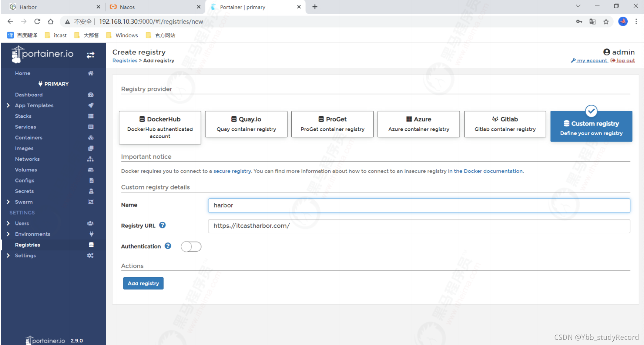Image resolution: width=644 pixels, height=345 pixels.
Task: Click the Environments plug icon
Action: (x=91, y=234)
